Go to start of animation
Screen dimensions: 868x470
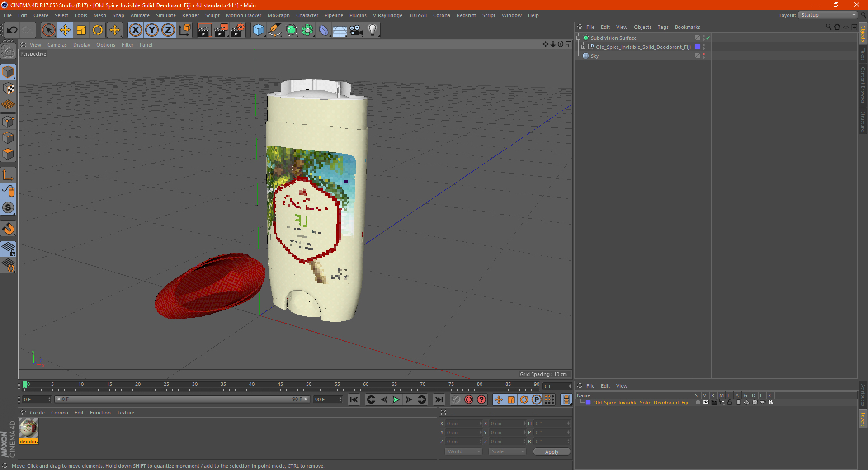[x=354, y=399]
